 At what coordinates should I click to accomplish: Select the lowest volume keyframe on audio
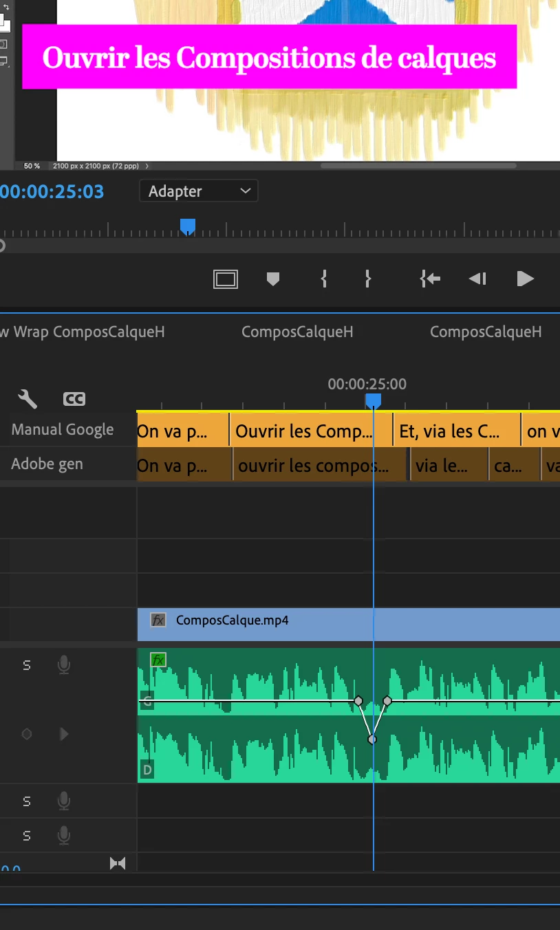click(x=372, y=739)
